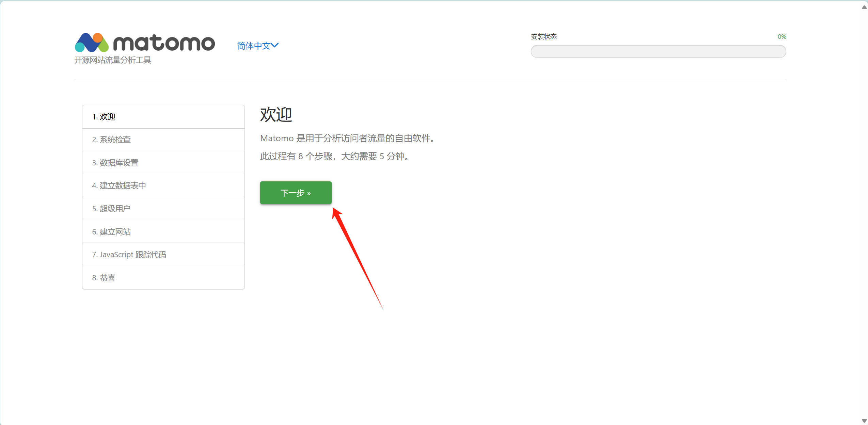
Task: Click the 安装状态 progress bar
Action: [x=658, y=51]
